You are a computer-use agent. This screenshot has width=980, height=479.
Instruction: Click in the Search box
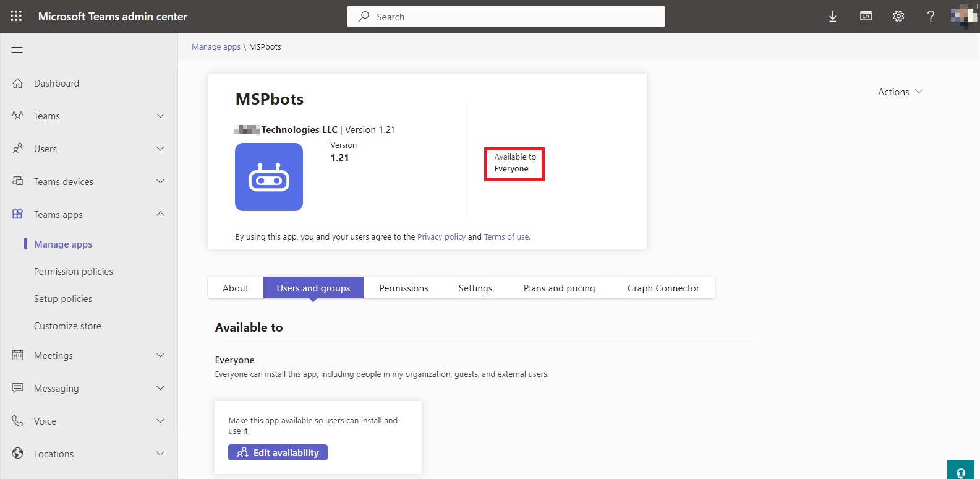coord(506,17)
